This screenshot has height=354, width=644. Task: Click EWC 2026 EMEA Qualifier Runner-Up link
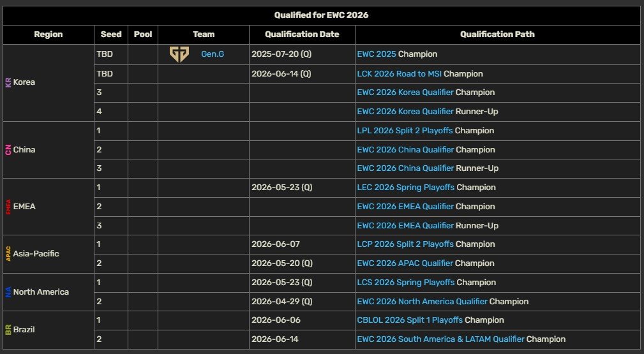coord(405,226)
